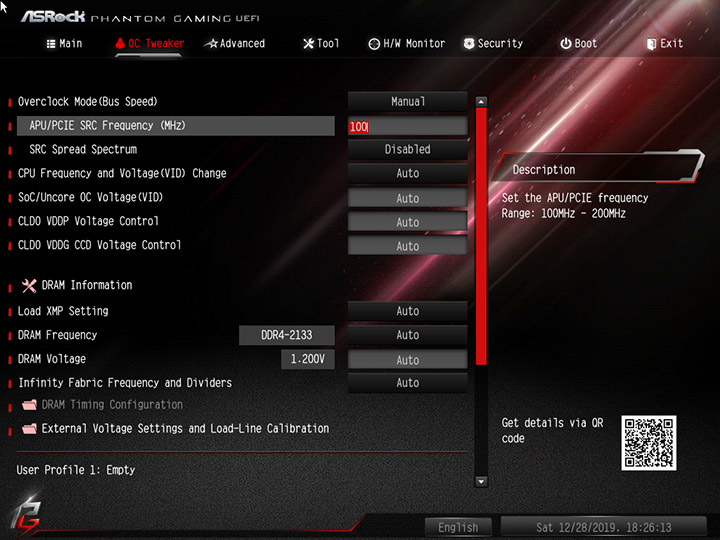Click the Boot power icon
The width and height of the screenshot is (720, 540).
pyautogui.click(x=566, y=44)
